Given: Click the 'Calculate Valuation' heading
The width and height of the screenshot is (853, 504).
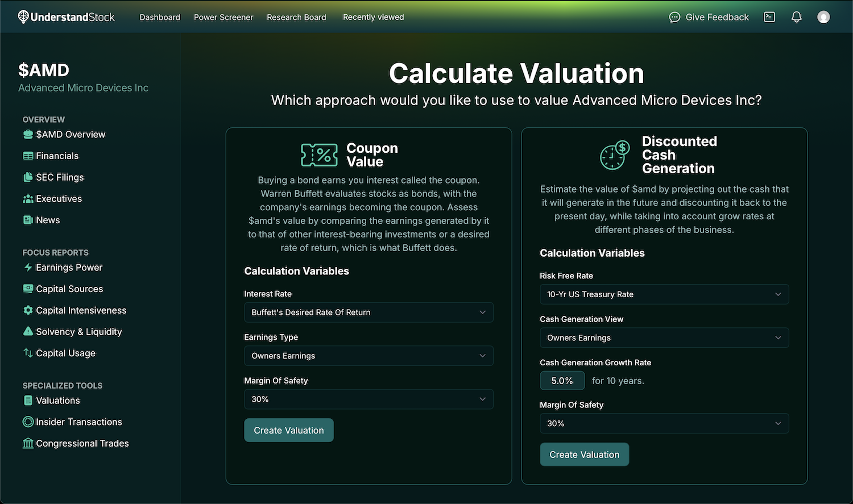Looking at the screenshot, I should coord(516,73).
